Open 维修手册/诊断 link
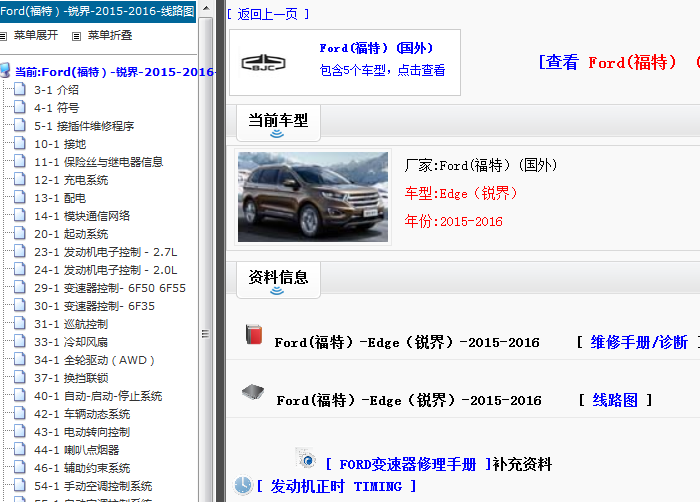Image resolution: width=700 pixels, height=502 pixels. pos(639,343)
